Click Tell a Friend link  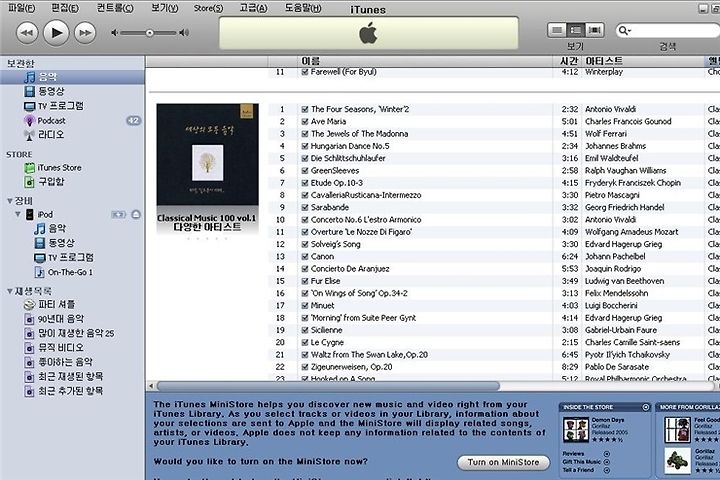[578, 470]
